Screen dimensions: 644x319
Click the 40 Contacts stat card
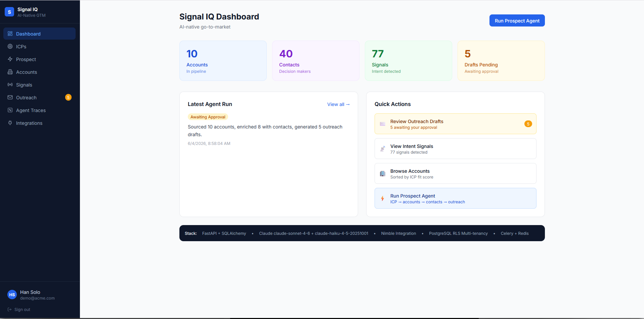point(316,61)
